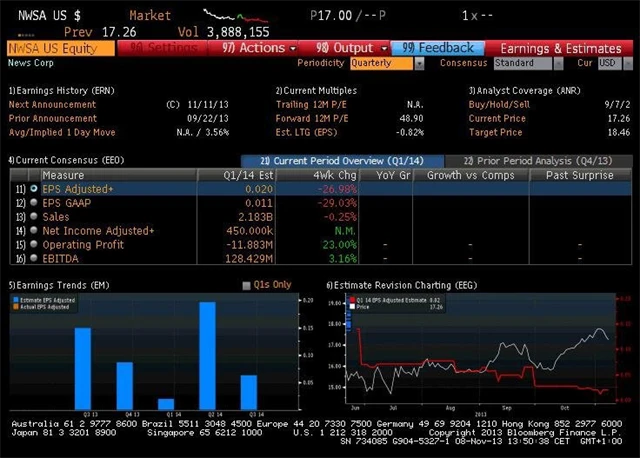Click the News Corp company name
Screen dimensions: 640x458
coord(31,63)
